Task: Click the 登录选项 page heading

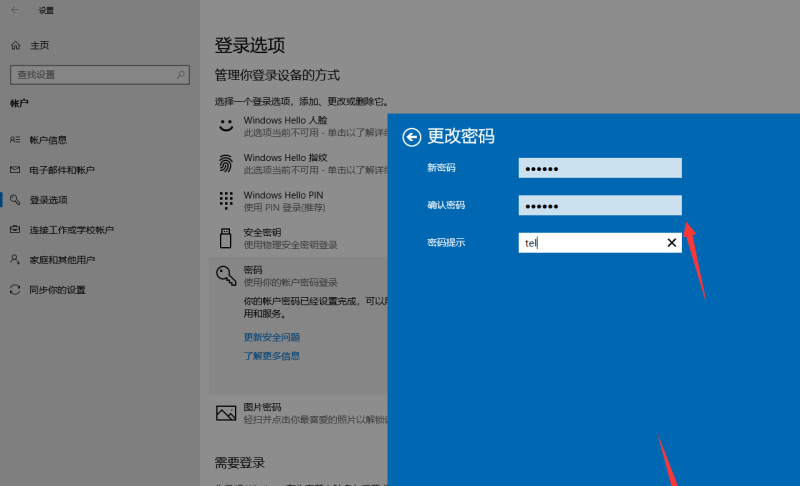Action: point(249,45)
